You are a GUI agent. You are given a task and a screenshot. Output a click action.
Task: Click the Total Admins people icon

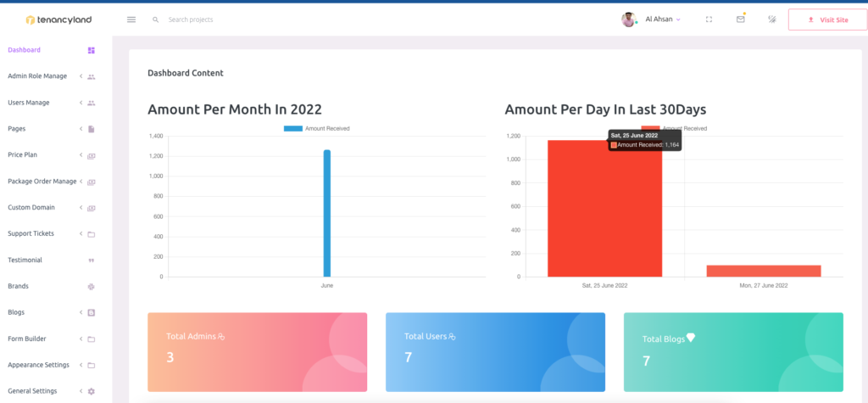(221, 337)
